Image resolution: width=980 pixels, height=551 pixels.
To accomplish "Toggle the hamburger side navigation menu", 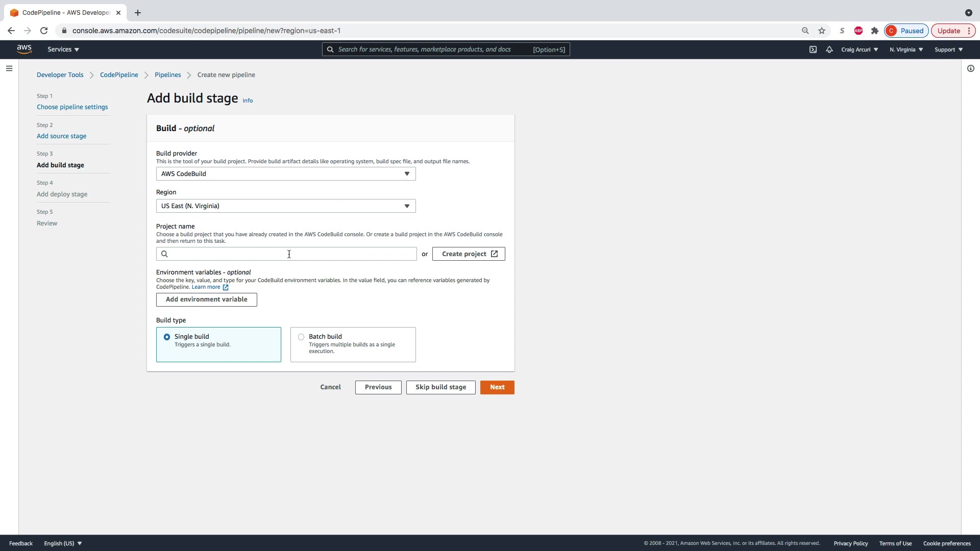I will tap(9, 68).
